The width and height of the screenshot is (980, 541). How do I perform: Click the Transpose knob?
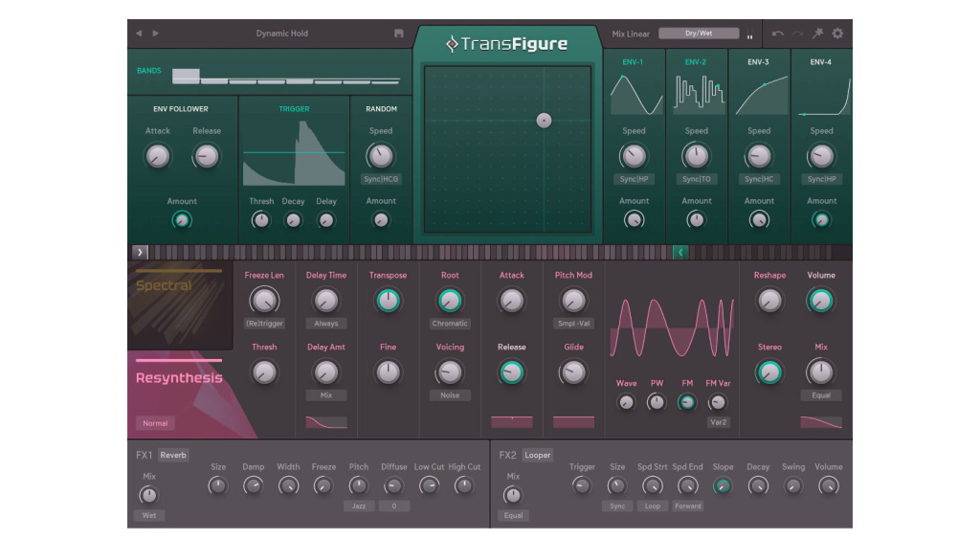pos(388,301)
